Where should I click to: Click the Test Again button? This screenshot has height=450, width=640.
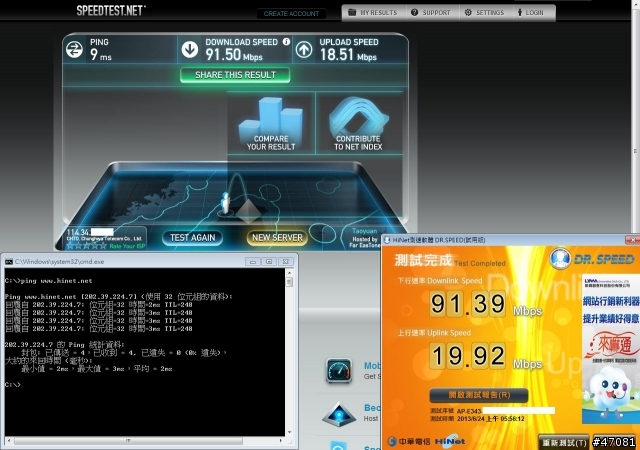192,238
